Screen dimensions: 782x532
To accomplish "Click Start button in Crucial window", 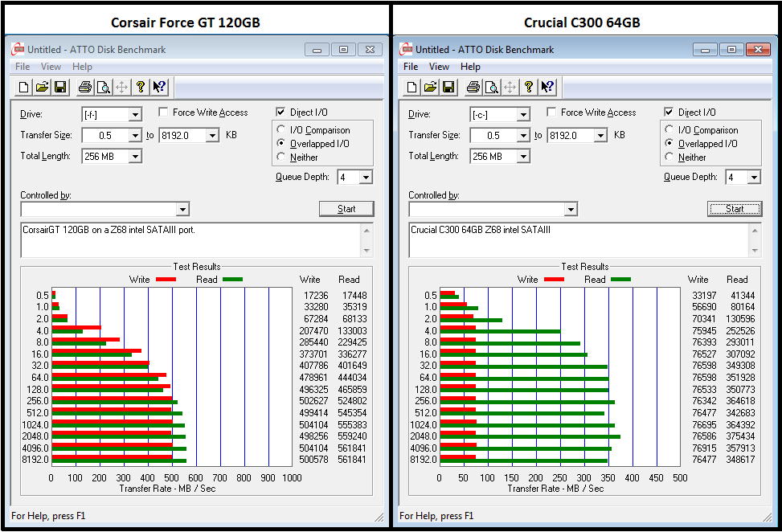I will coord(734,209).
